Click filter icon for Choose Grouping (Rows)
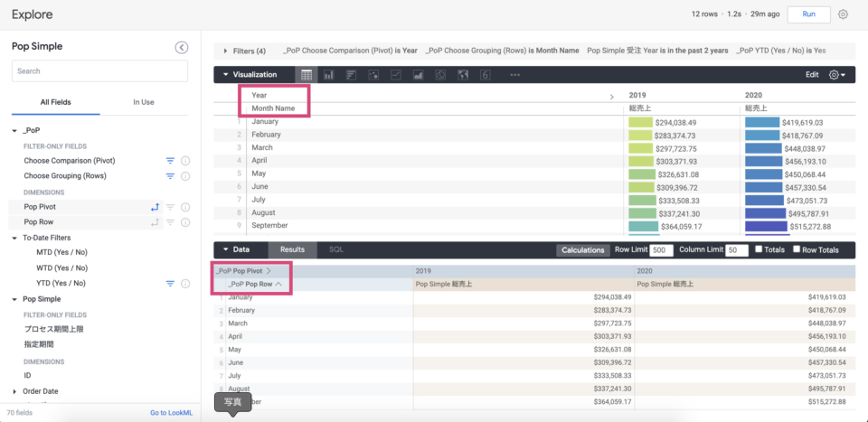This screenshot has height=422, width=868. pyautogui.click(x=171, y=176)
